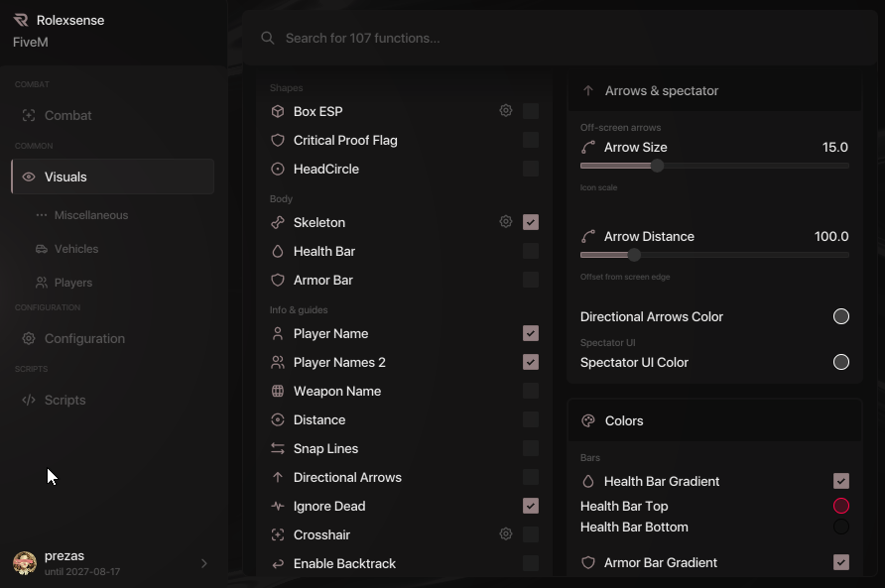Open Skeleton settings gear
This screenshot has width=885, height=588.
506,222
